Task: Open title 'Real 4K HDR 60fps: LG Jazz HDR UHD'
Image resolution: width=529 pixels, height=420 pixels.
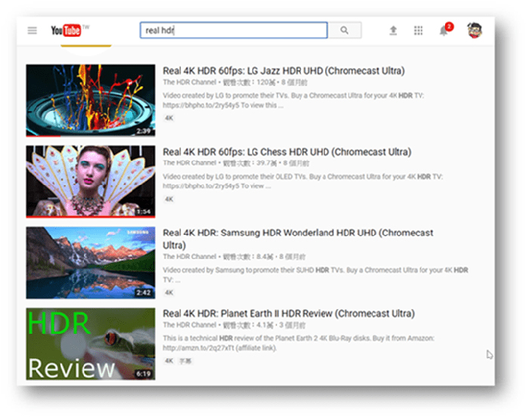Action: pos(283,71)
